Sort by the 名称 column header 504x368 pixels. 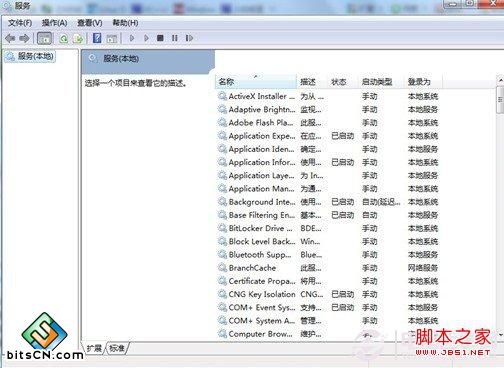(x=256, y=82)
